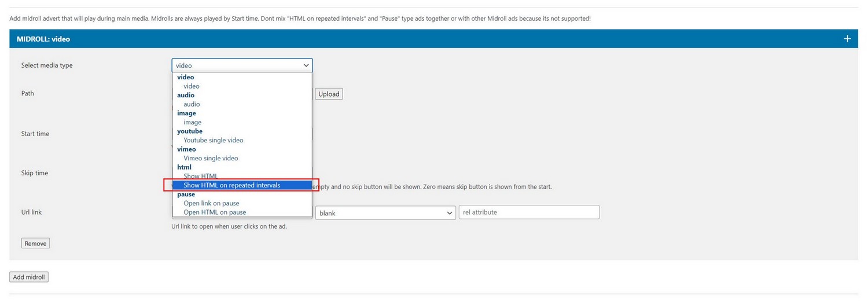Focus the rel attribute input field
Viewport: 868px width, 301px height.
529,212
